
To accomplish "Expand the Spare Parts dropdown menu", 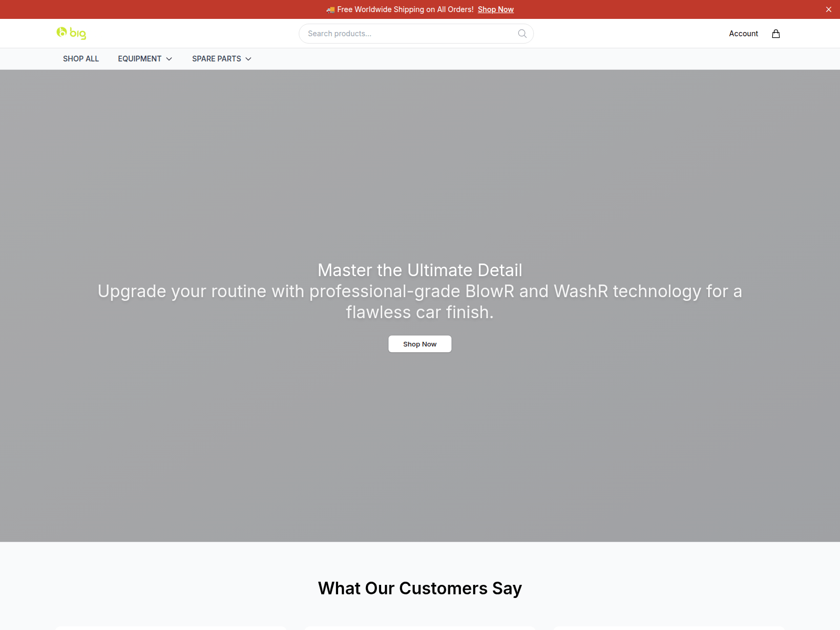I will click(x=222, y=59).
